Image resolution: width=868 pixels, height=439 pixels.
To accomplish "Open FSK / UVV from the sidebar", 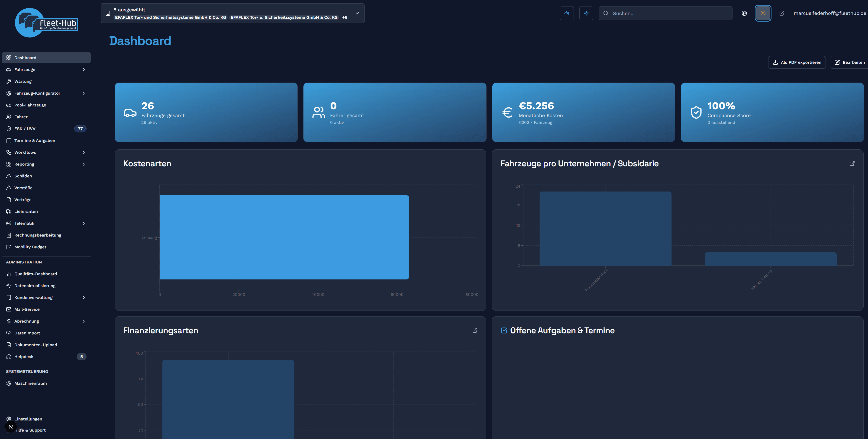I will click(x=25, y=128).
